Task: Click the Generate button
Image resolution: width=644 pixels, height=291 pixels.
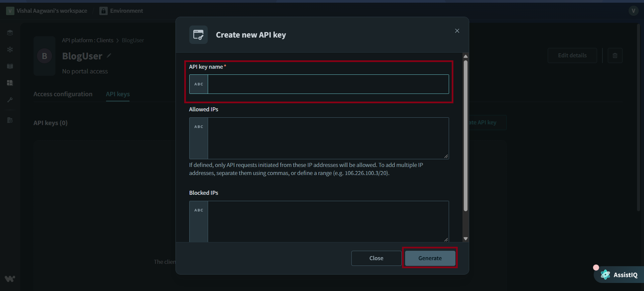Action: point(430,258)
